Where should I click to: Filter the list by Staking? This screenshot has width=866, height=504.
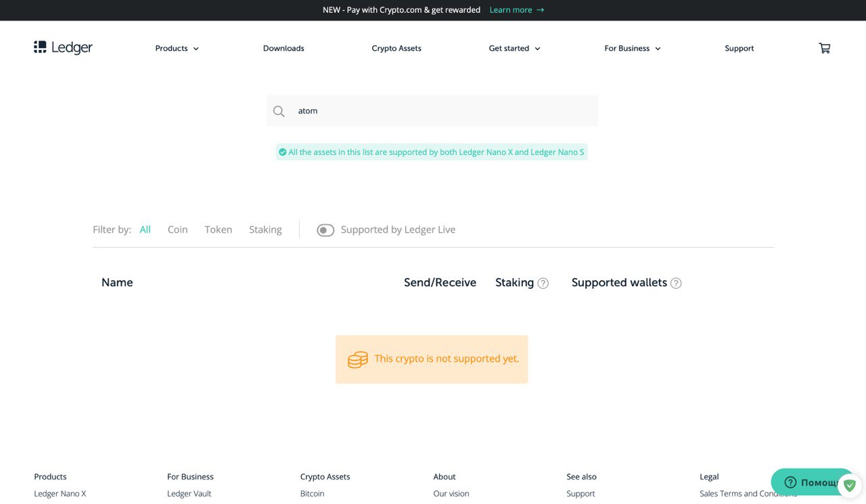tap(265, 230)
